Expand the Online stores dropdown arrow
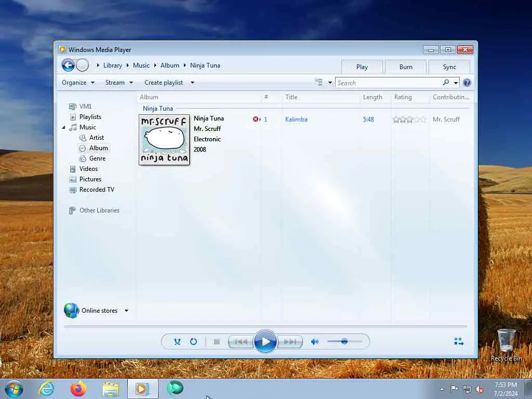Image resolution: width=532 pixels, height=399 pixels. [x=127, y=311]
